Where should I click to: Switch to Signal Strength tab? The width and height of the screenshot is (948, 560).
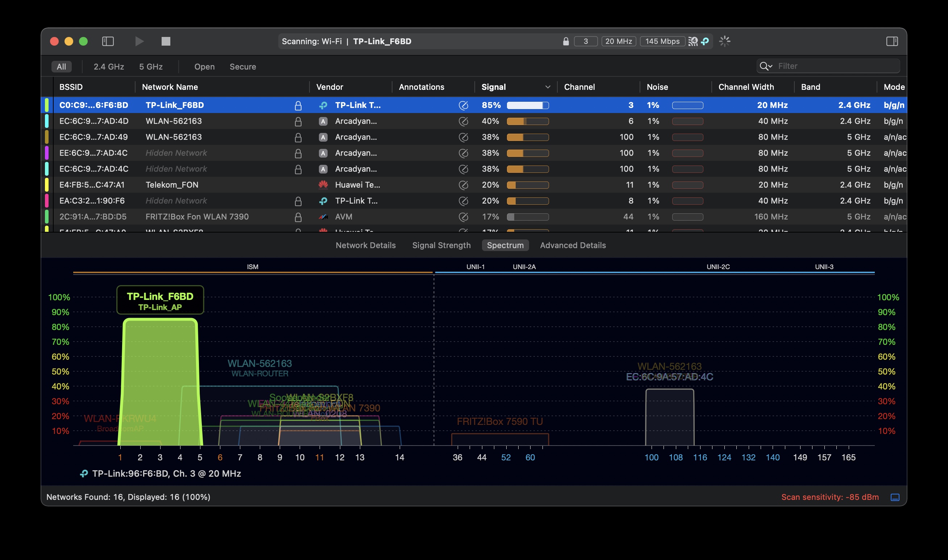click(x=441, y=245)
